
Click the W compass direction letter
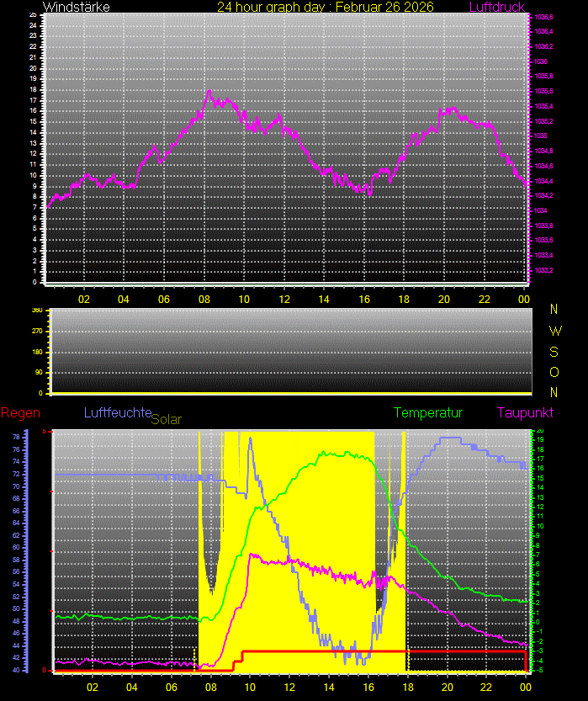(x=554, y=331)
